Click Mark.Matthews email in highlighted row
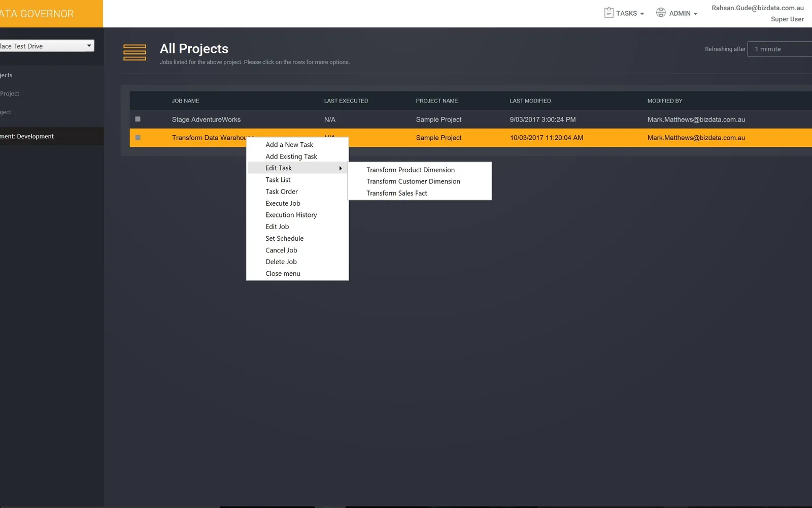812x508 pixels. coord(696,138)
